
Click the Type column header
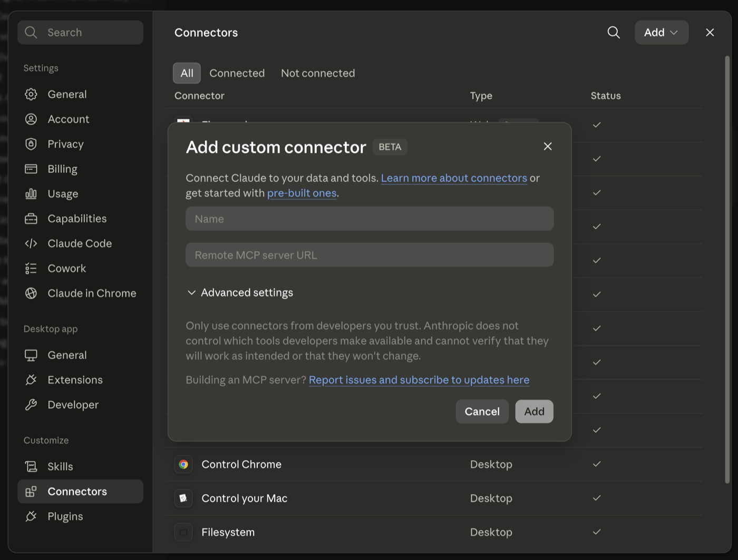point(481,95)
